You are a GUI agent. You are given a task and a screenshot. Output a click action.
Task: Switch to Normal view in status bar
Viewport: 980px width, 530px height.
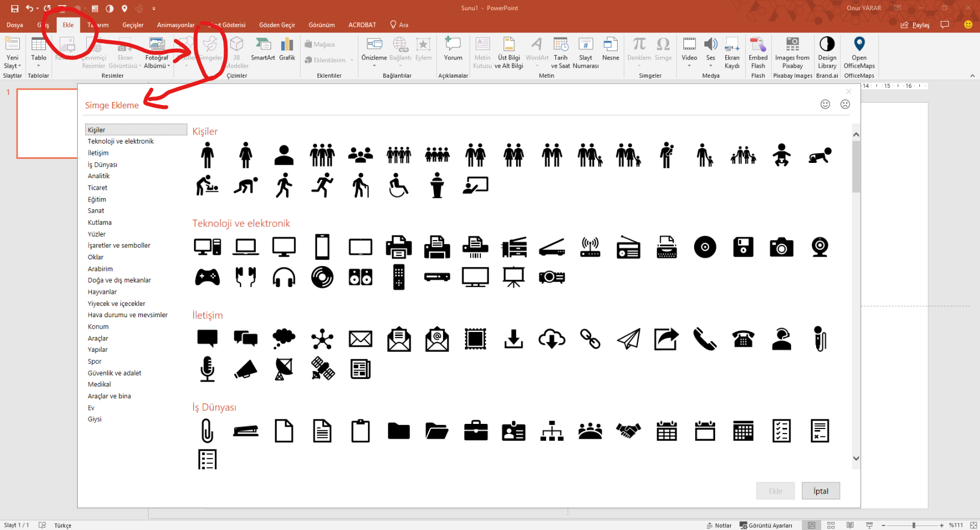(812, 525)
